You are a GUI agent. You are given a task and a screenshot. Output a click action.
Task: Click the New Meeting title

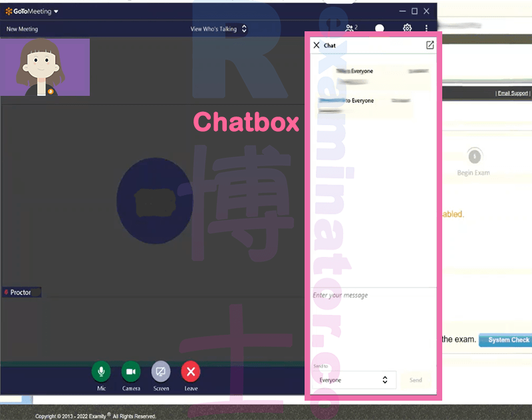(22, 29)
